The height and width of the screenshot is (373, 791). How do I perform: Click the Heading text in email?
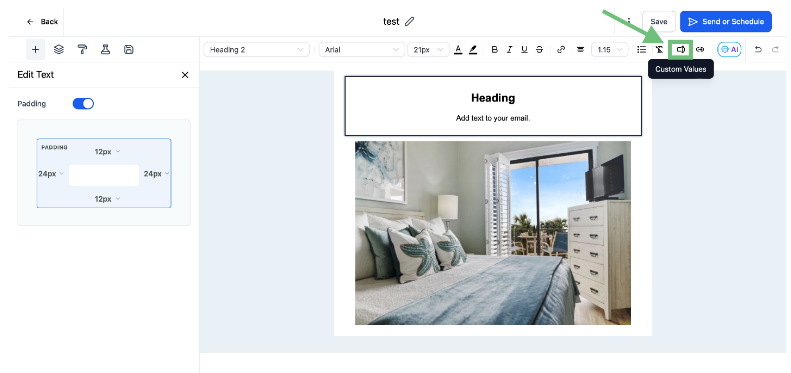coord(493,98)
